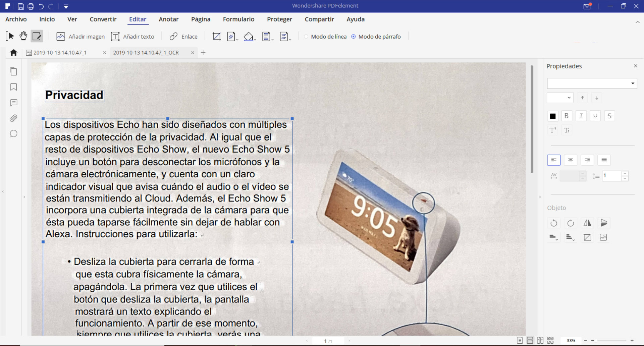Open Bates numbering dropdown
Viewport: 644px width, 346px height.
click(x=285, y=37)
